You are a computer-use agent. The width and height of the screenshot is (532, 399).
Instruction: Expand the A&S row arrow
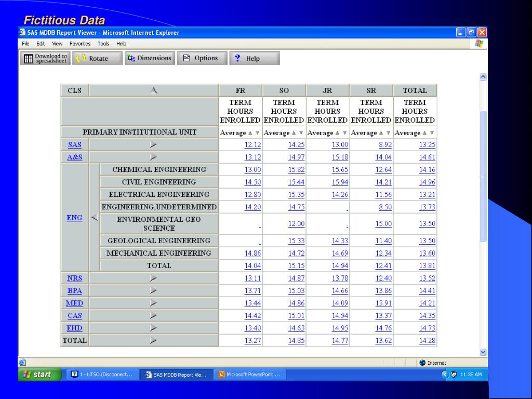[153, 157]
